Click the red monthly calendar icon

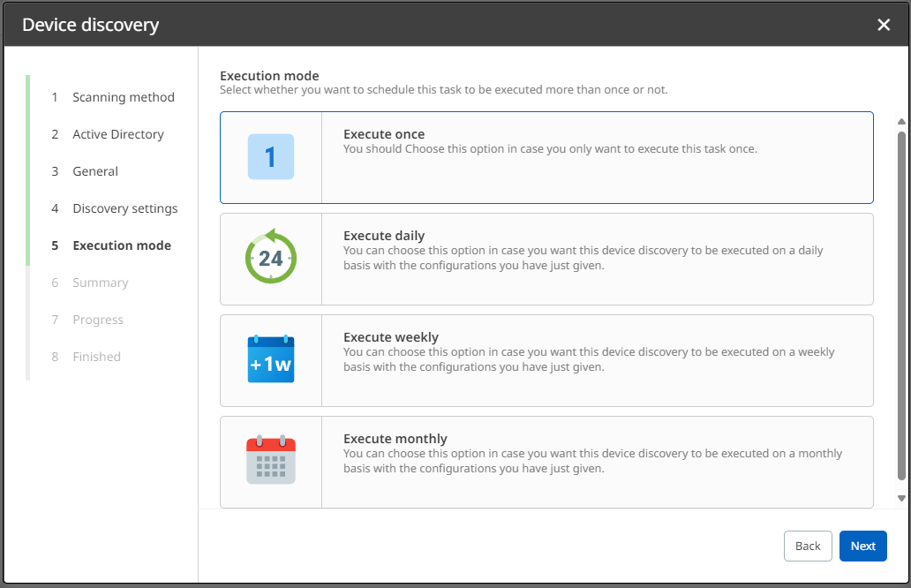click(x=270, y=461)
